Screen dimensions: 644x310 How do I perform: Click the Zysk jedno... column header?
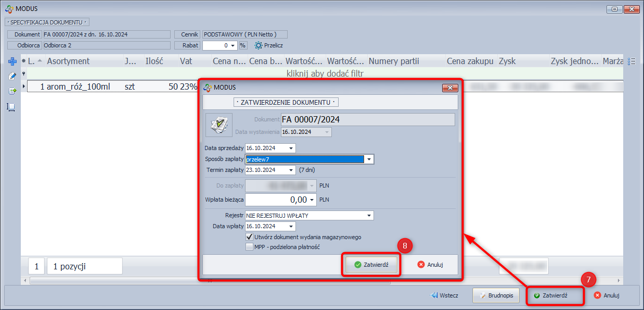(575, 61)
